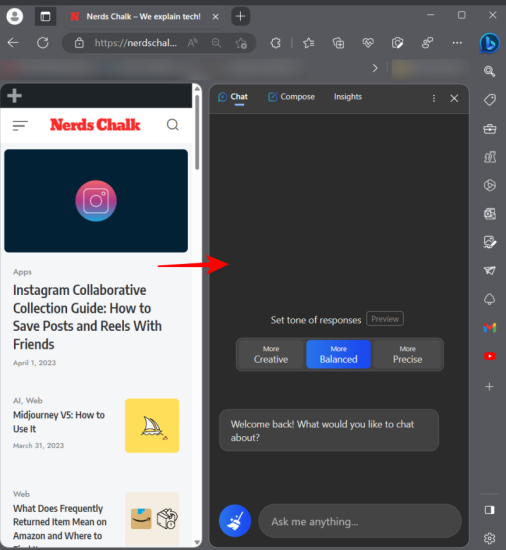Add a site to sidebar with plus

(x=489, y=387)
